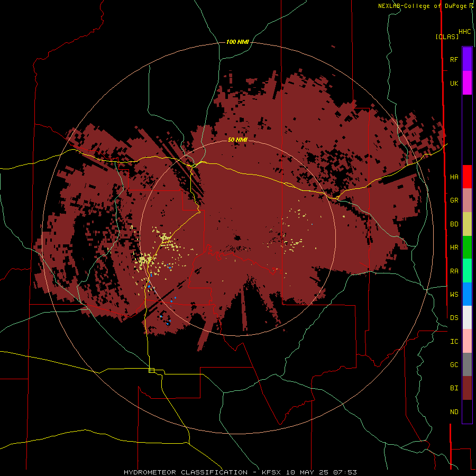Click the IC legend label
Viewport: 476px width, 476px height.
454,342
